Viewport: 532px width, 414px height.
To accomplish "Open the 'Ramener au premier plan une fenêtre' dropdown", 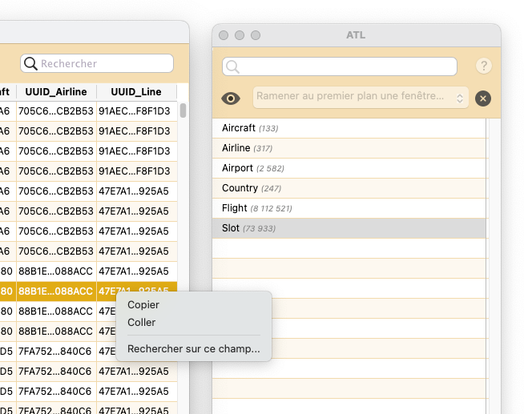I will [361, 98].
